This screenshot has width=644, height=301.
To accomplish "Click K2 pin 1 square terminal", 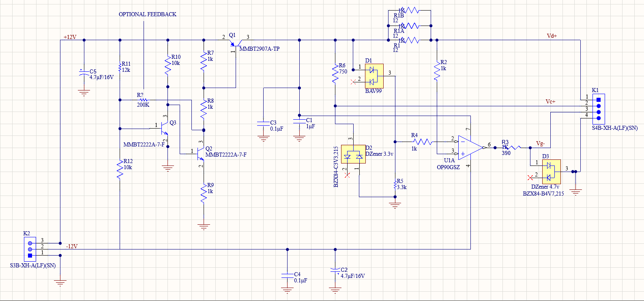I will 30,256.
